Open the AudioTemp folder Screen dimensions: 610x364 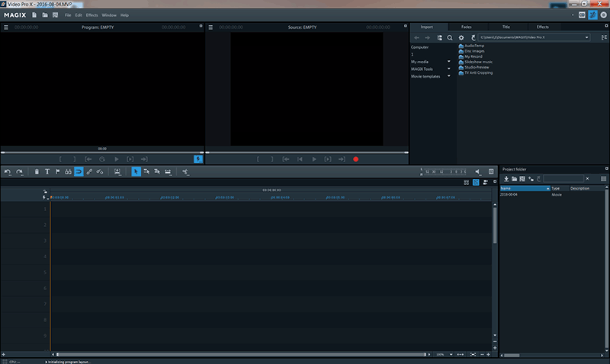(471, 46)
